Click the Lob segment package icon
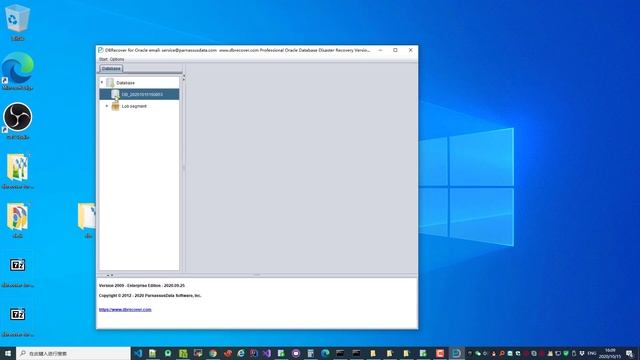Image resolution: width=640 pixels, height=360 pixels. 116,106
